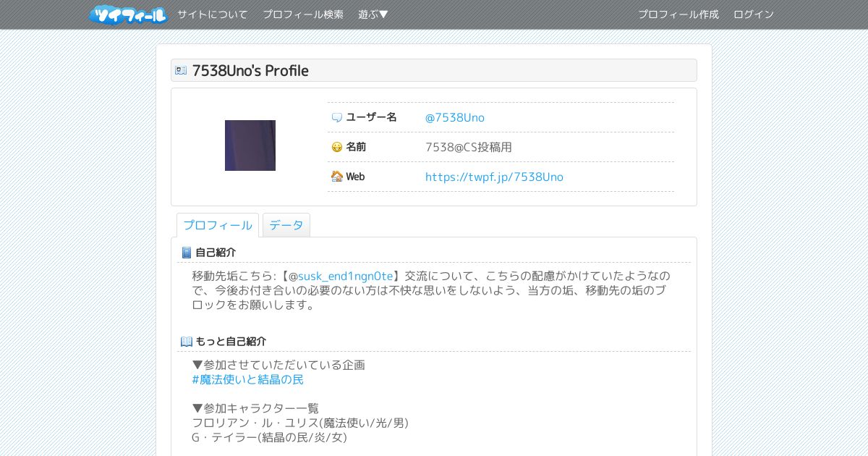This screenshot has height=456, width=868.
Task: Click the 7538Uno's Profile heading
Action: pos(250,70)
